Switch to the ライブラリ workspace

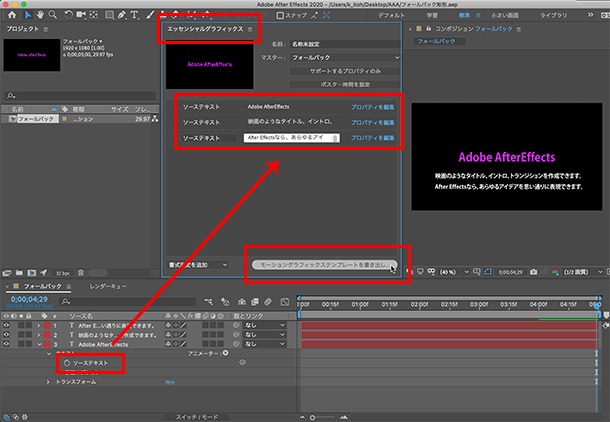coord(553,15)
